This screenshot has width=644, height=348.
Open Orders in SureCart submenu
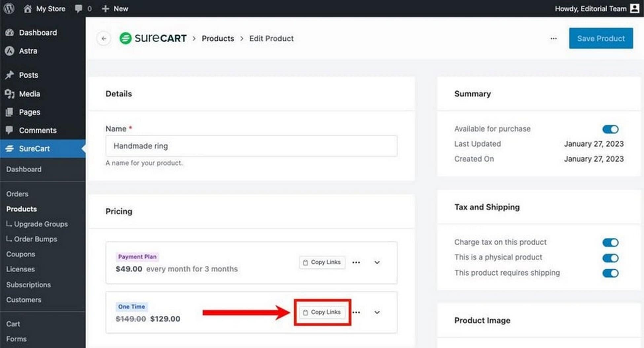coord(17,194)
